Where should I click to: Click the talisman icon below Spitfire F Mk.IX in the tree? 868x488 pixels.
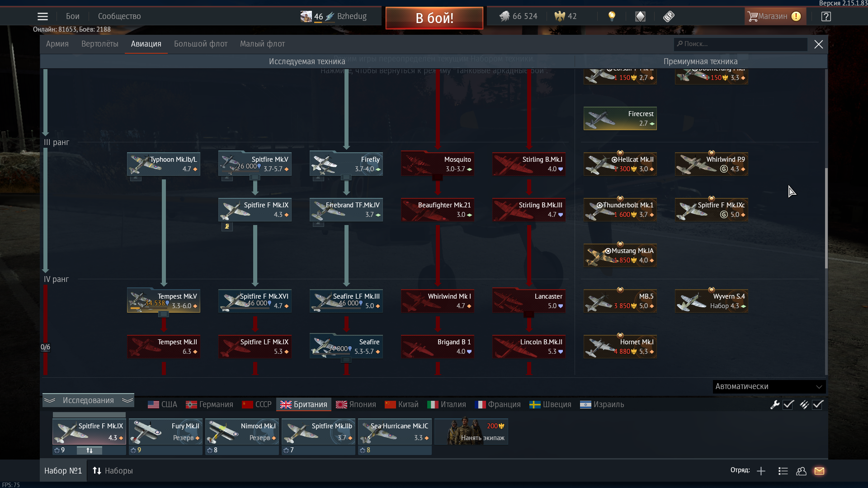point(227,226)
